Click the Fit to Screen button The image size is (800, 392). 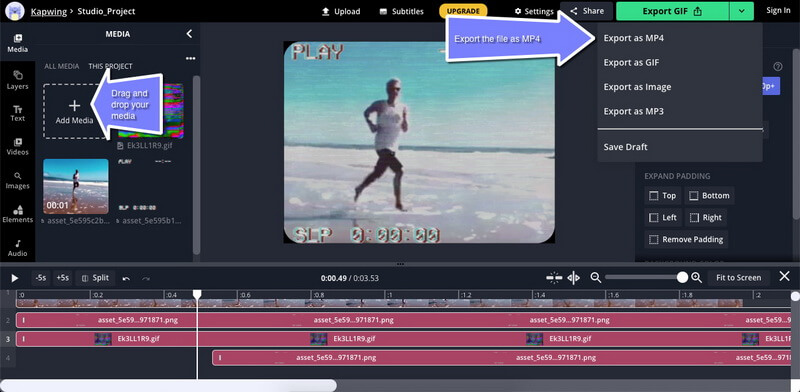(x=738, y=278)
